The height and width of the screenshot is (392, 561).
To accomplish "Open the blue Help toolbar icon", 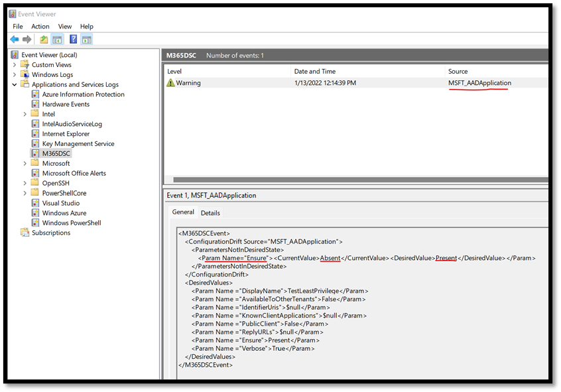I will (73, 39).
